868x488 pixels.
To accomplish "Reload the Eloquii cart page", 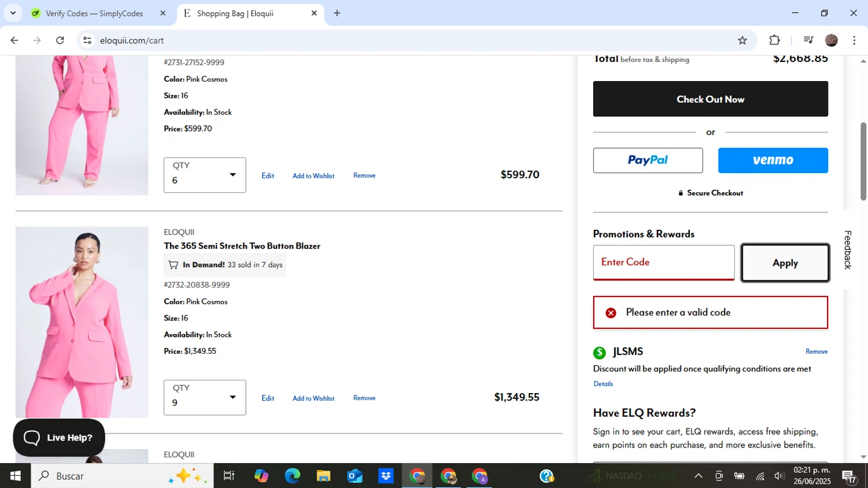I will pyautogui.click(x=60, y=40).
